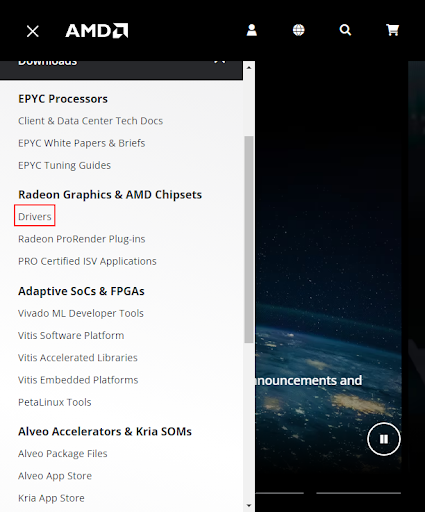Open Alveo Package Files link

pyautogui.click(x=63, y=454)
